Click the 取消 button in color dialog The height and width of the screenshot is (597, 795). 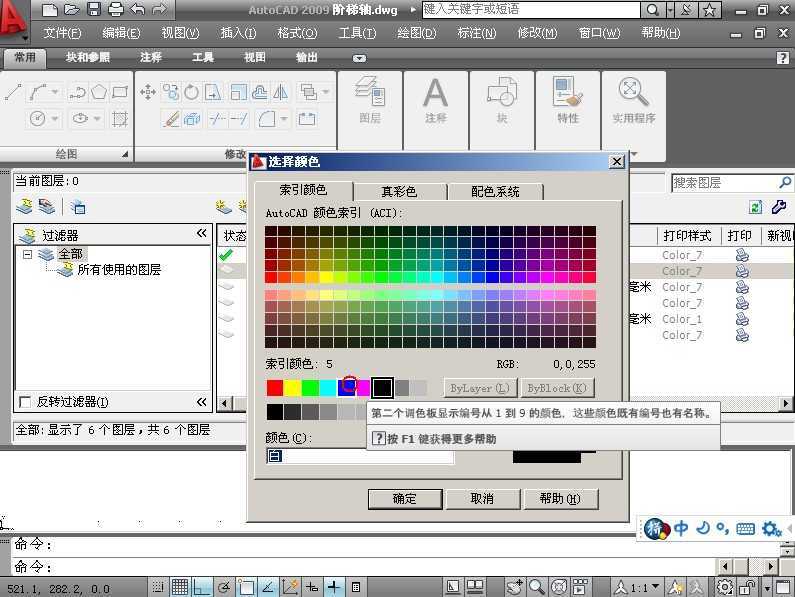click(482, 499)
